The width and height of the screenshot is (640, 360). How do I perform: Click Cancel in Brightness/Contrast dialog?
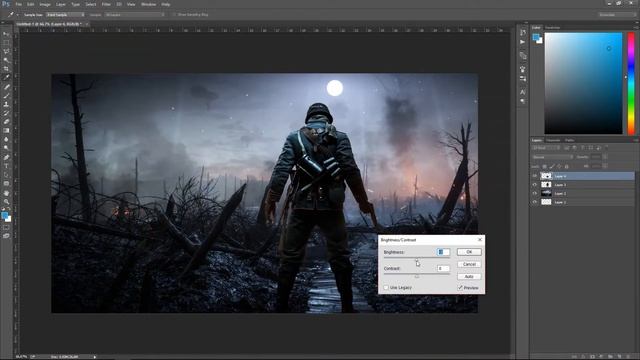tap(469, 264)
